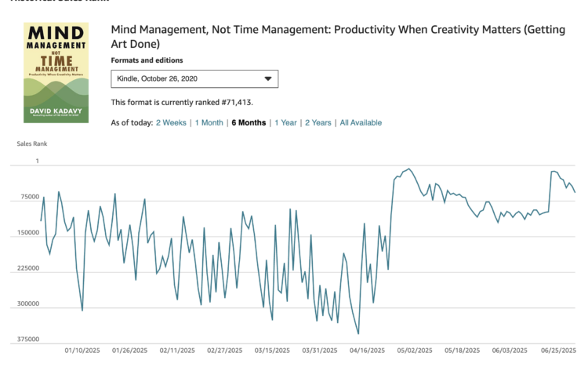
Task: Click the Mind Management book cover thumbnail
Action: point(56,72)
